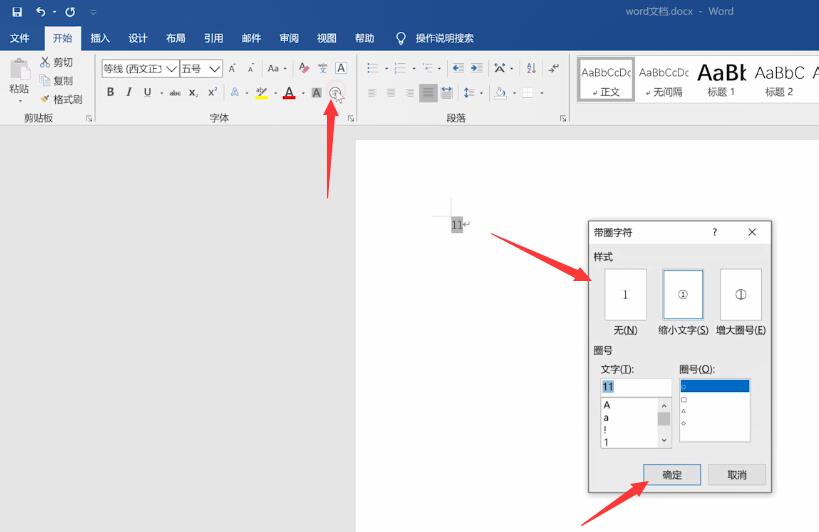Click the dialog help question mark
This screenshot has height=532, width=819.
point(715,232)
